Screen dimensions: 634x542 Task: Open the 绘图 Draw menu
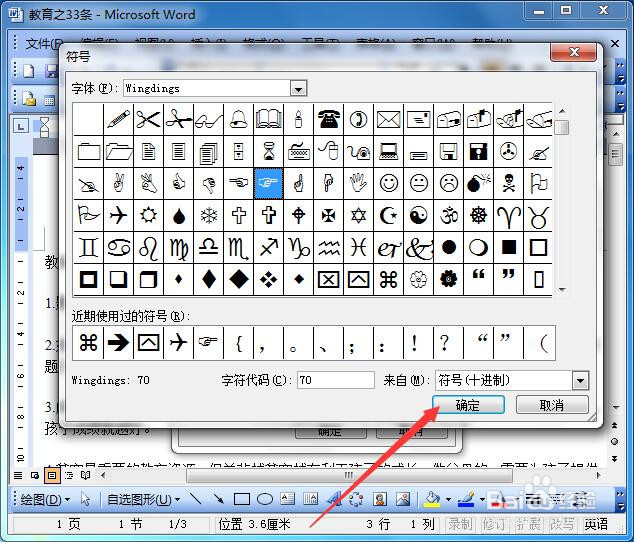point(45,500)
